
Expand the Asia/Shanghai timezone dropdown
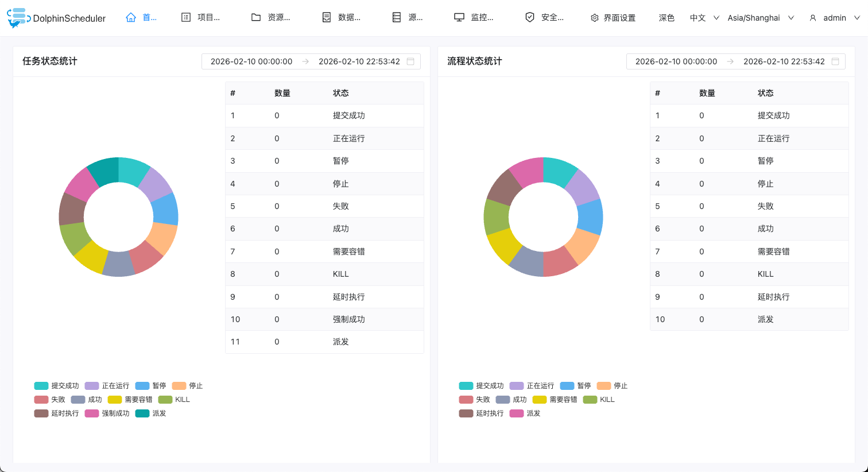tap(760, 17)
